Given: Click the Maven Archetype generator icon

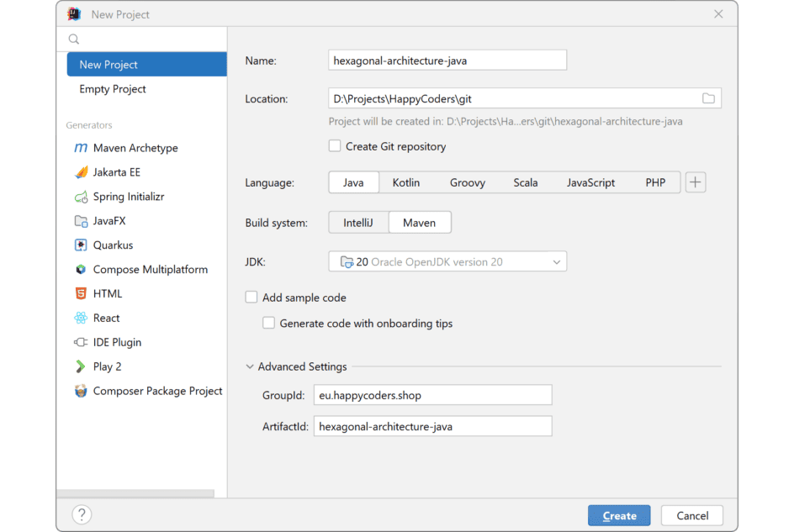Looking at the screenshot, I should click(x=81, y=148).
